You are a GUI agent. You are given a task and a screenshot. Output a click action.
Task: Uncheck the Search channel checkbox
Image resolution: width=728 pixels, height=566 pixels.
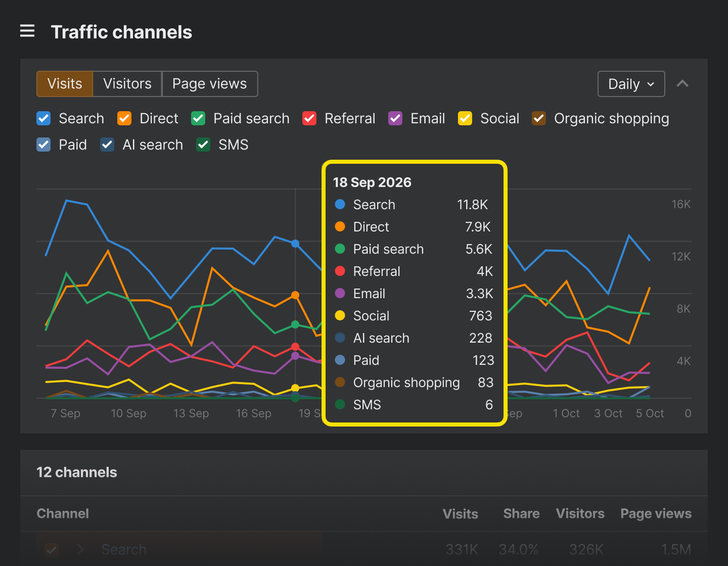pyautogui.click(x=43, y=118)
